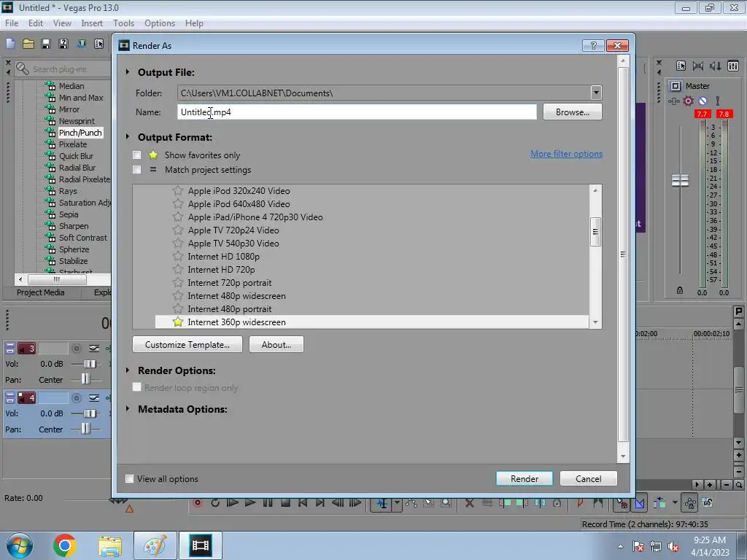
Task: Click the Render As icon in main toolbar
Action: (x=81, y=44)
